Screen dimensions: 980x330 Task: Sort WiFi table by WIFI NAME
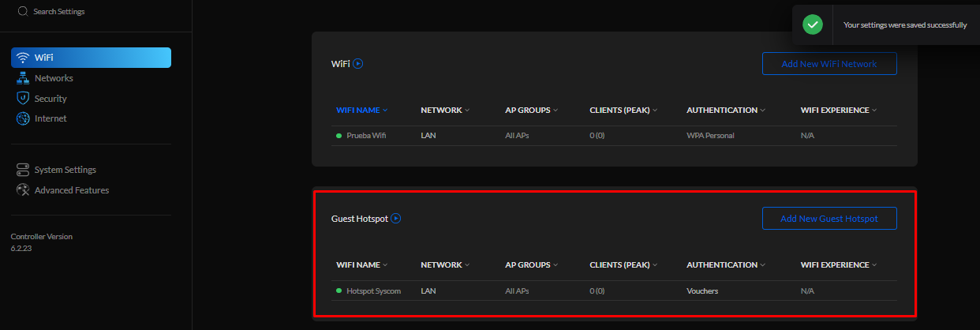point(361,111)
